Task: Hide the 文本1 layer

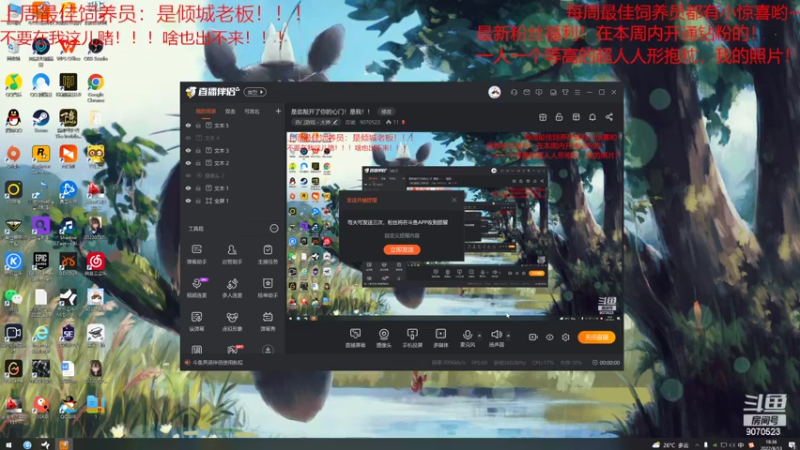Action: (188, 188)
